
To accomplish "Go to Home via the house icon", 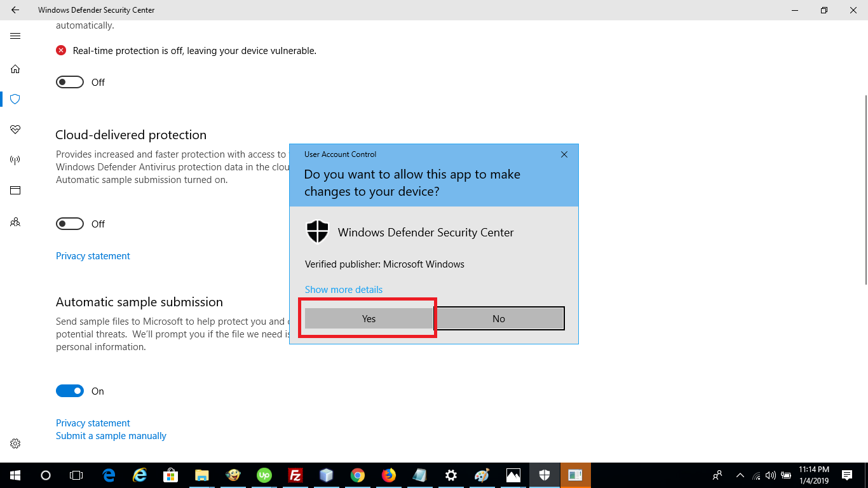I will click(x=15, y=69).
